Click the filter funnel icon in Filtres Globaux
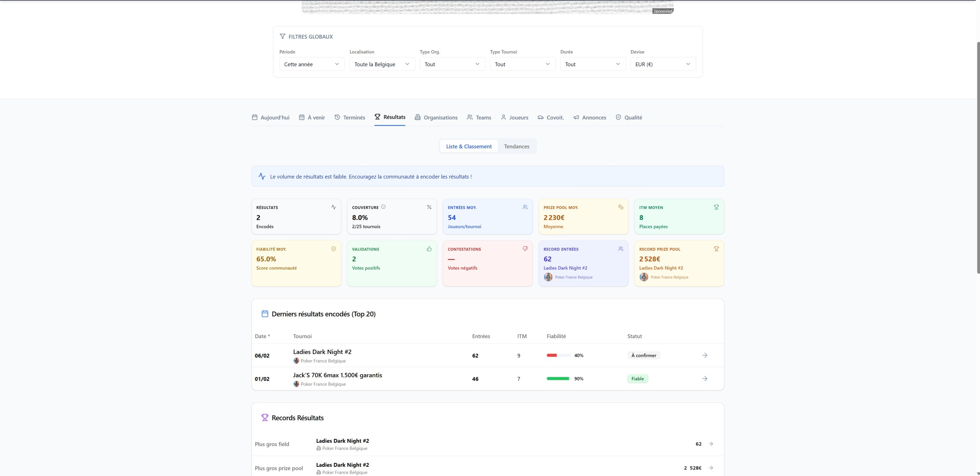This screenshot has height=476, width=980. click(283, 36)
